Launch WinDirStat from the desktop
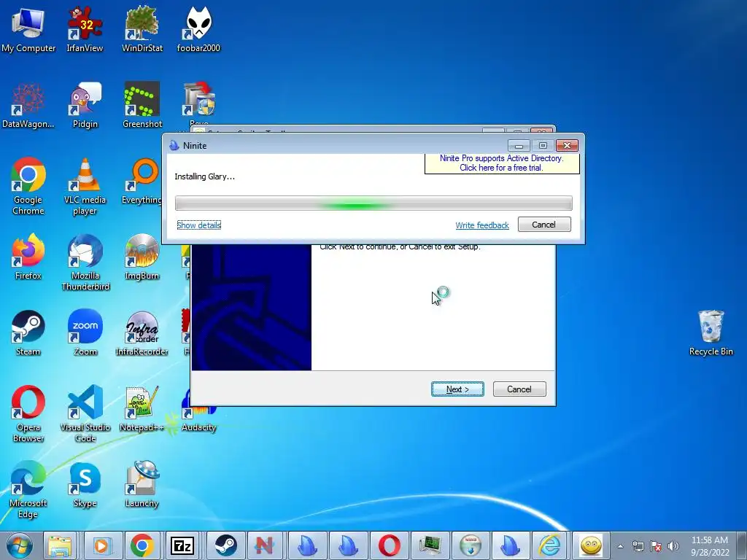 pos(142,28)
